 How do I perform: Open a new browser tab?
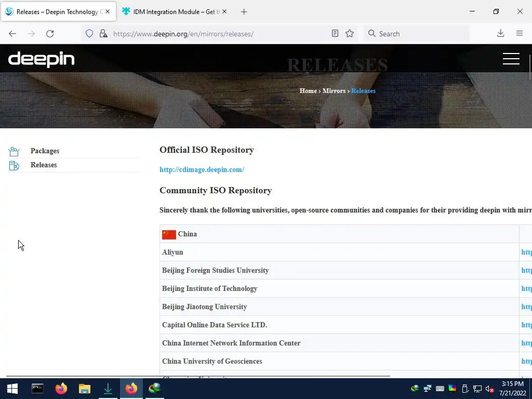click(x=244, y=12)
